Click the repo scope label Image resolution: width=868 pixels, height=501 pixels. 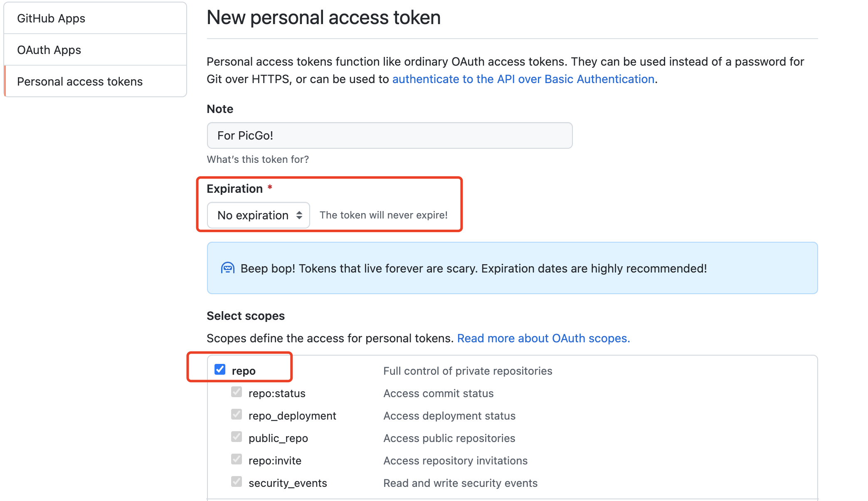point(244,371)
